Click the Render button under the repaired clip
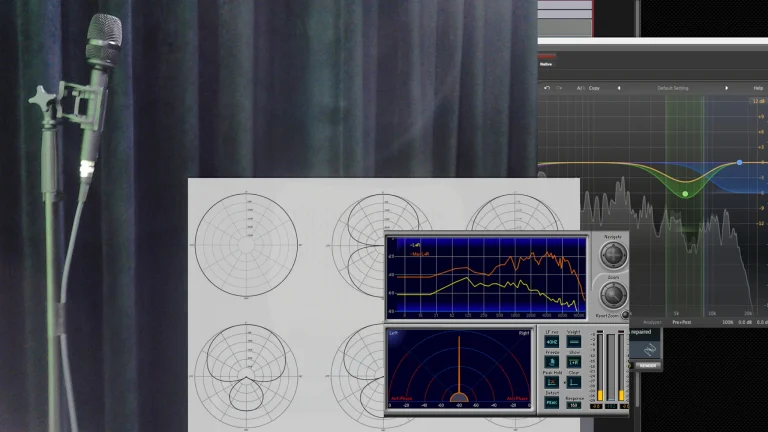 (x=647, y=365)
